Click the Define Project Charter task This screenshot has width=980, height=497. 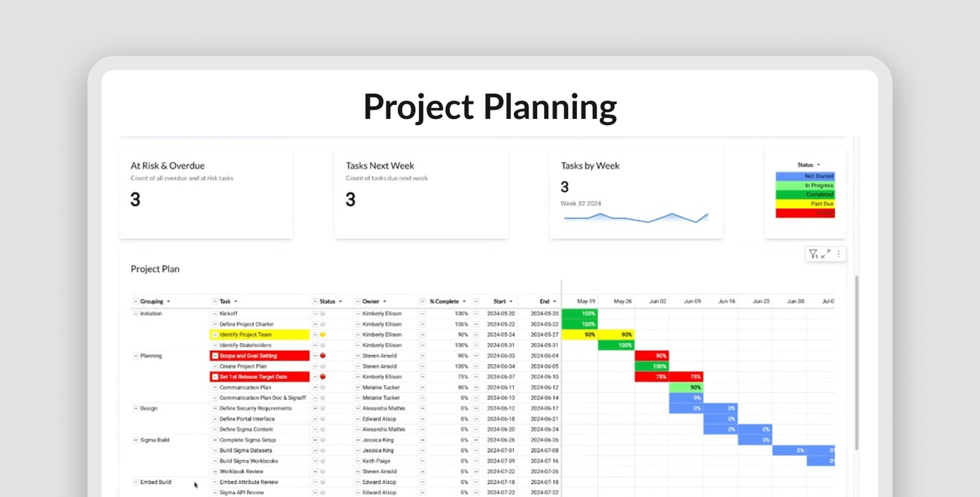tap(247, 324)
